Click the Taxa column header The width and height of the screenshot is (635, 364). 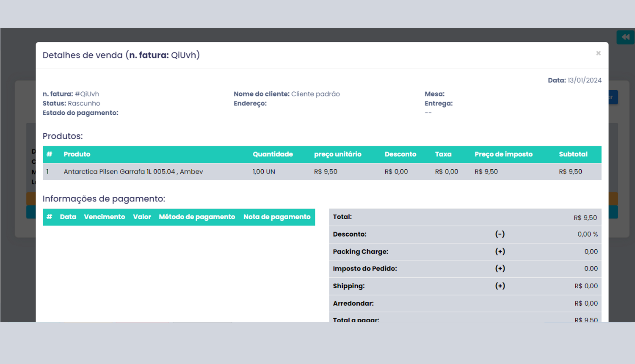(443, 154)
